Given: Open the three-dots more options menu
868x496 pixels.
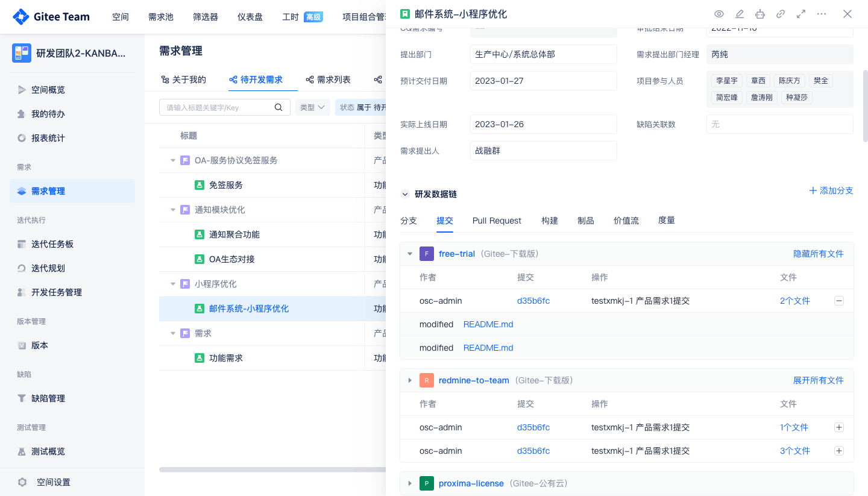Looking at the screenshot, I should point(822,14).
